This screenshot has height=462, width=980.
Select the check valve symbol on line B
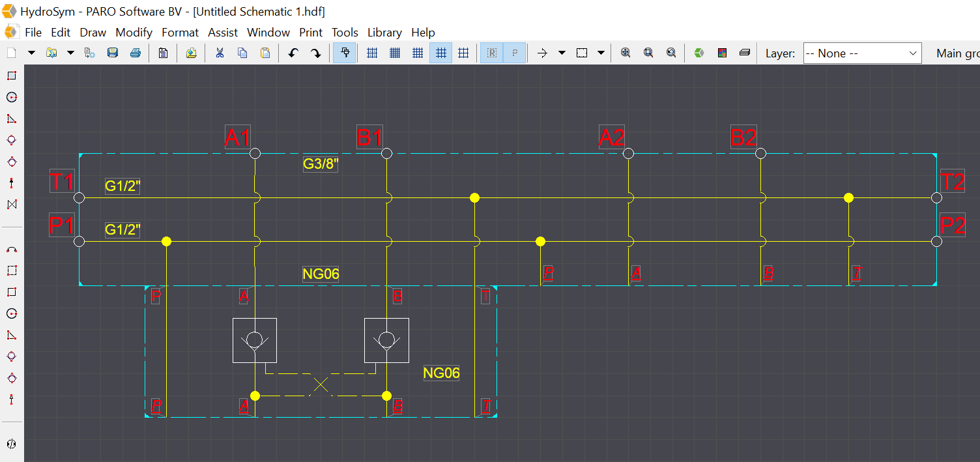click(386, 340)
